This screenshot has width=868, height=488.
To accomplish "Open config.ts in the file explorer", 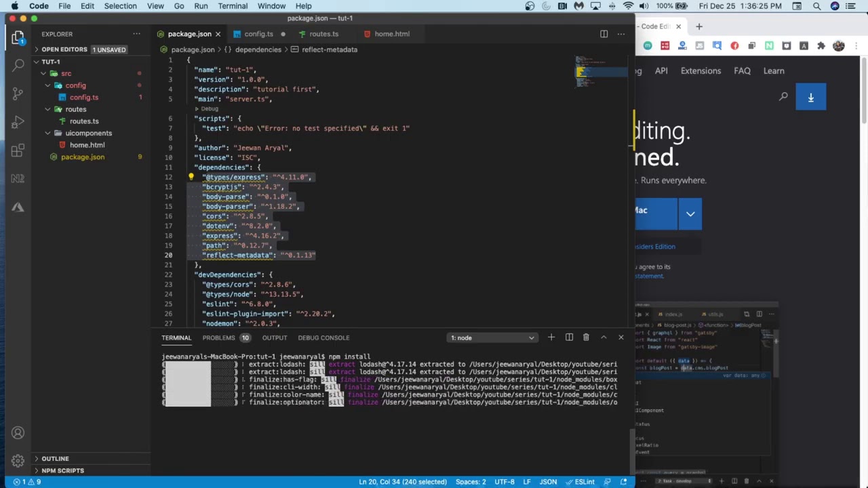I will point(83,98).
